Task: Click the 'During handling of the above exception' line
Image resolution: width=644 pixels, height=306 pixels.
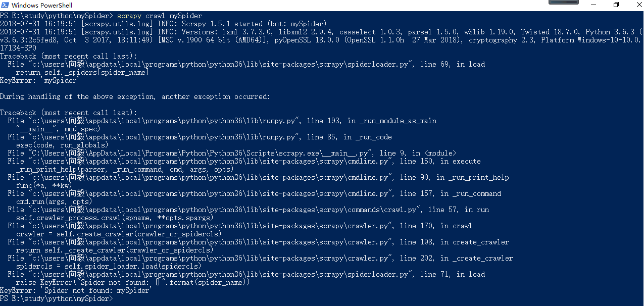Action: [x=135, y=97]
